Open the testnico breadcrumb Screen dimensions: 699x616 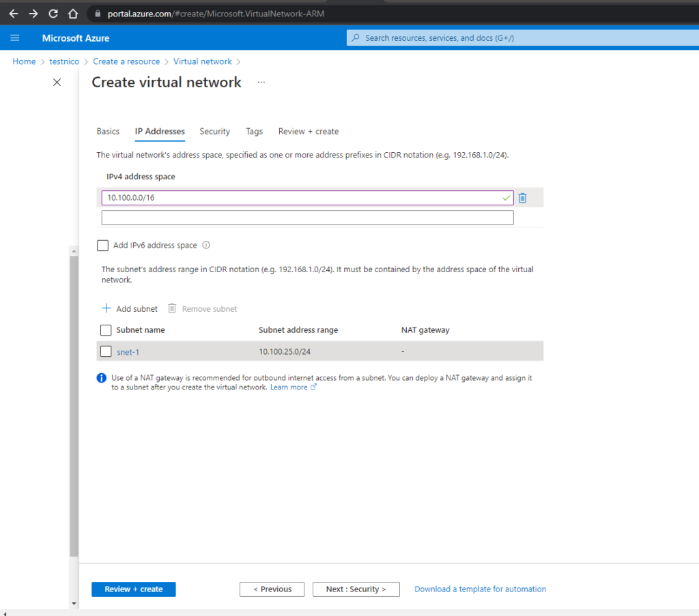click(x=64, y=61)
